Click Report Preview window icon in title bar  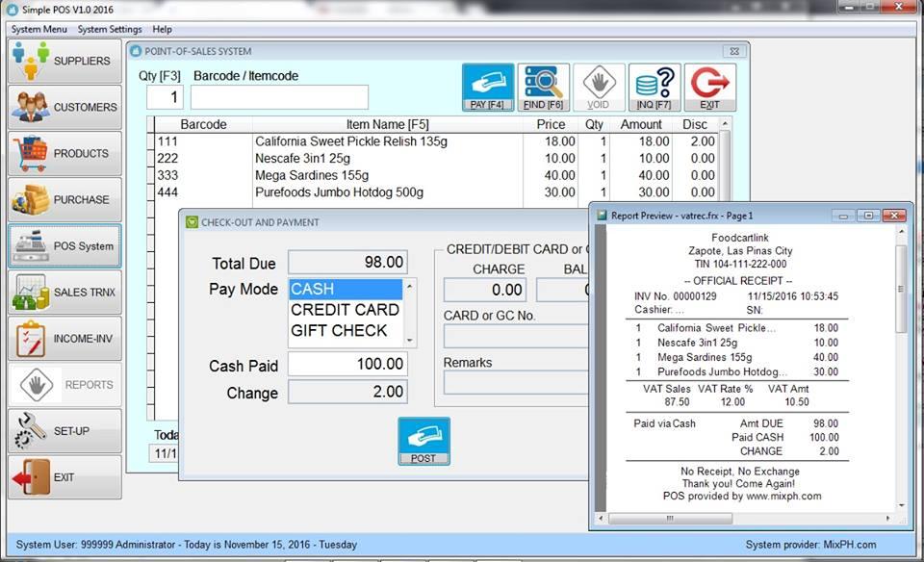click(602, 216)
